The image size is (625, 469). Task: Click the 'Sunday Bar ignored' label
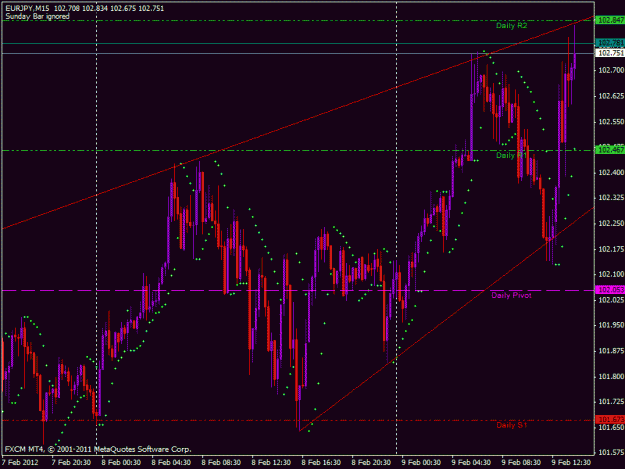[x=37, y=16]
